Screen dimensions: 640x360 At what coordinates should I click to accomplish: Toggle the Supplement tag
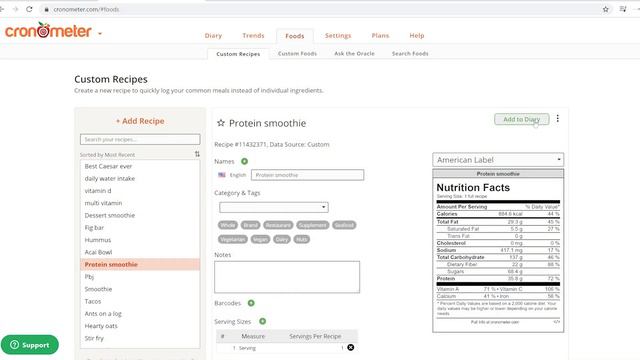click(x=313, y=225)
